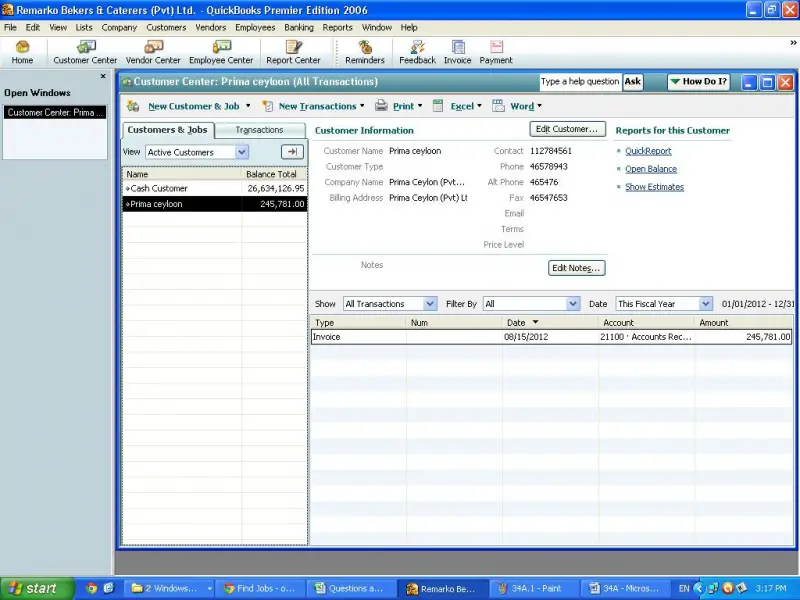Screen dimensions: 800x600
Task: Open the Word dropdown menu
Action: (x=526, y=106)
